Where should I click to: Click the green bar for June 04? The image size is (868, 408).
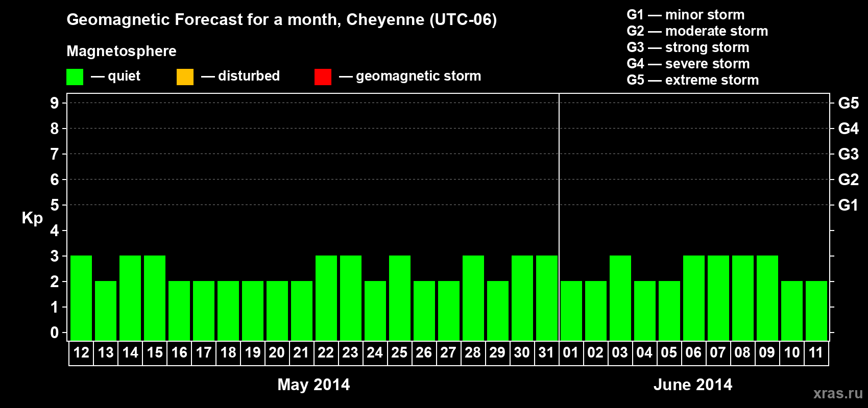point(645,311)
